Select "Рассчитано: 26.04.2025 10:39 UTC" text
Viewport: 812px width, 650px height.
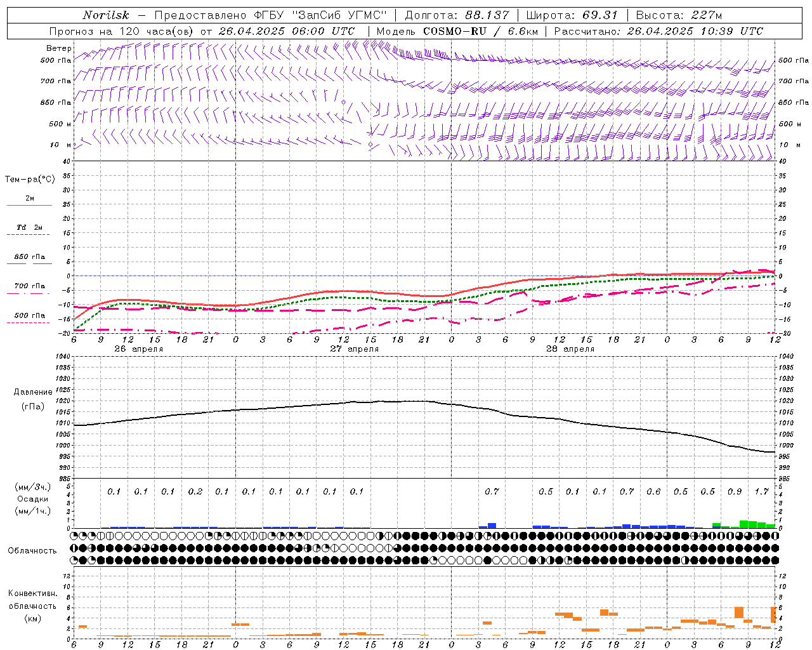658,31
